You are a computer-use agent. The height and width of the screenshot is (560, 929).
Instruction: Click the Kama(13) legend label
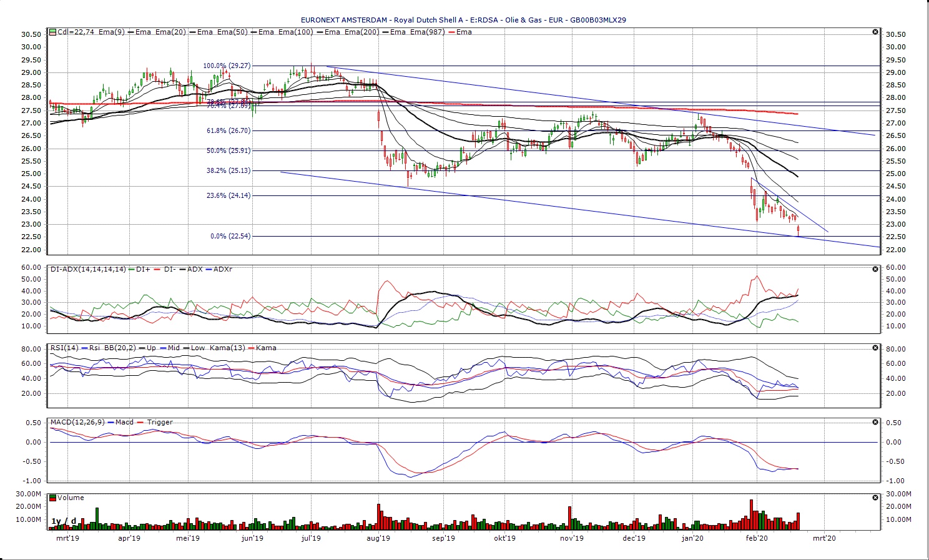pos(228,348)
